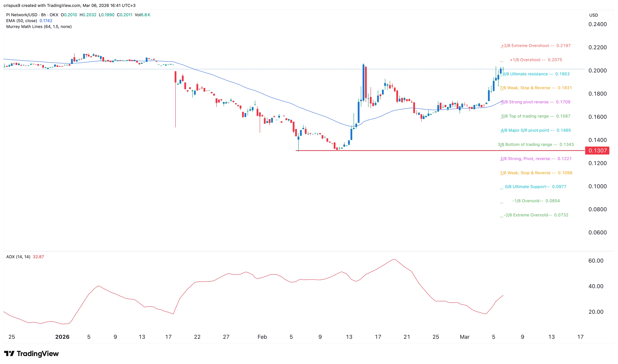
Task: Click 2026 on the time axis
Action: coord(62,337)
